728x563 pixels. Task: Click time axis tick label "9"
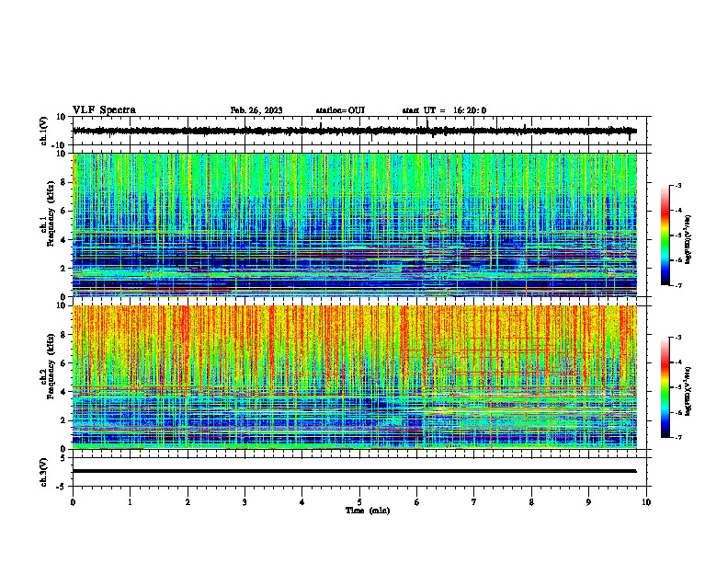point(588,502)
